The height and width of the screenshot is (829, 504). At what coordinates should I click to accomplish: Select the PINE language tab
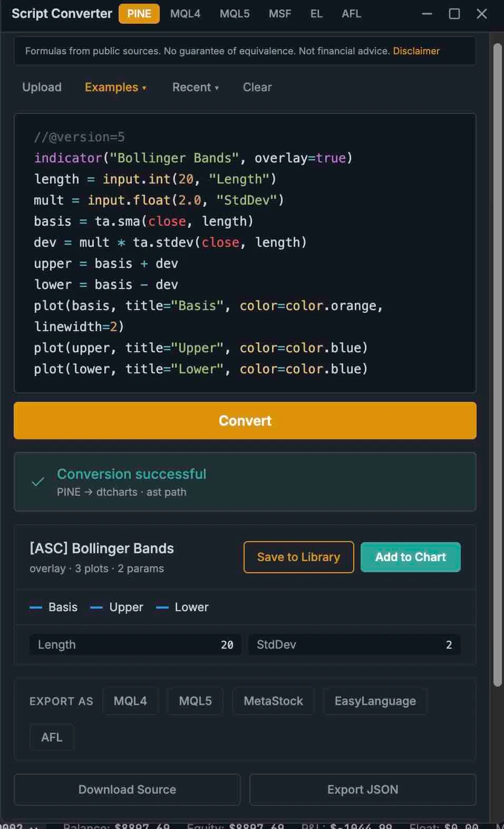[x=139, y=14]
